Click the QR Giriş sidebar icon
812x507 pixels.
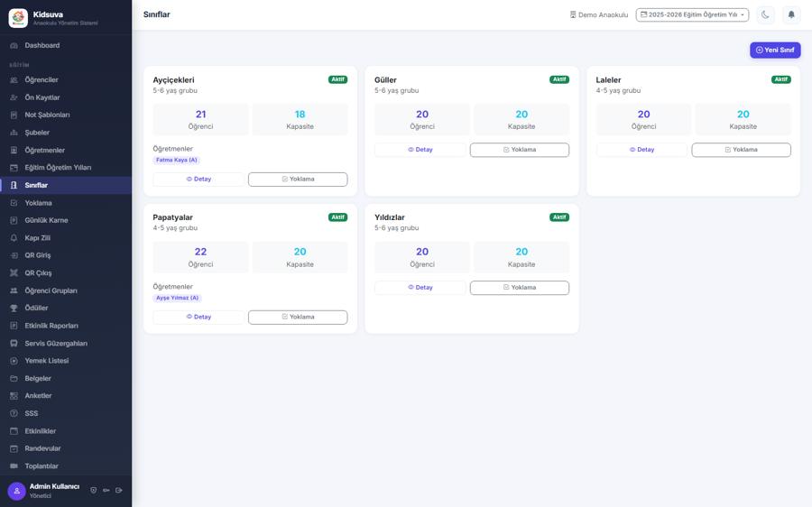14,255
